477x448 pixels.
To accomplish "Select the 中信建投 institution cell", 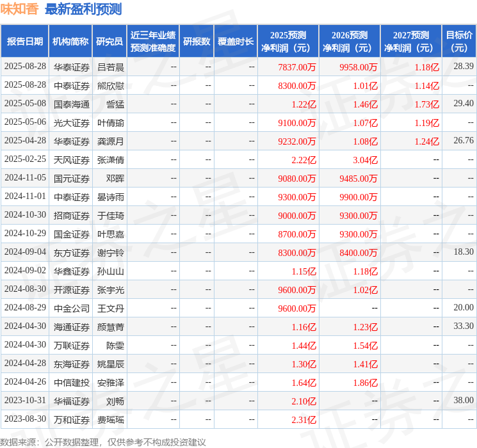I will point(72,383).
